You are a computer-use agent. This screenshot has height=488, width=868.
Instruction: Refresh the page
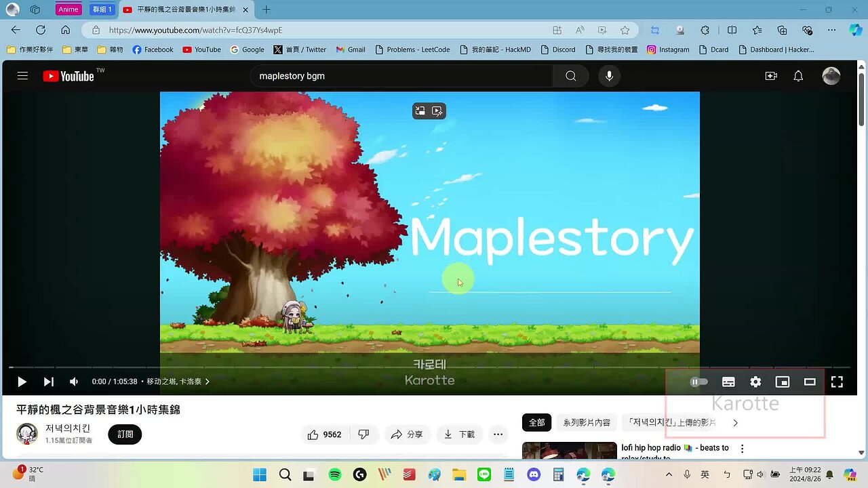point(41,30)
